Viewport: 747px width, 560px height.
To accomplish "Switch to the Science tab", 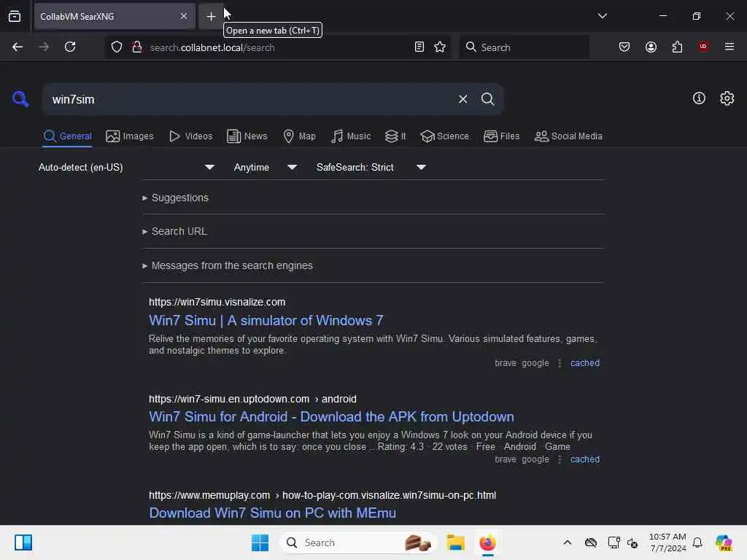I will click(x=444, y=136).
